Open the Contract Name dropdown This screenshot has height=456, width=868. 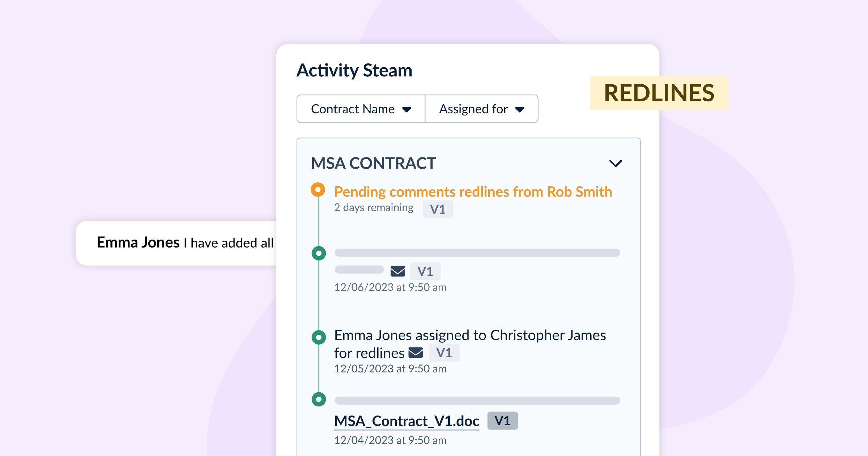click(361, 109)
